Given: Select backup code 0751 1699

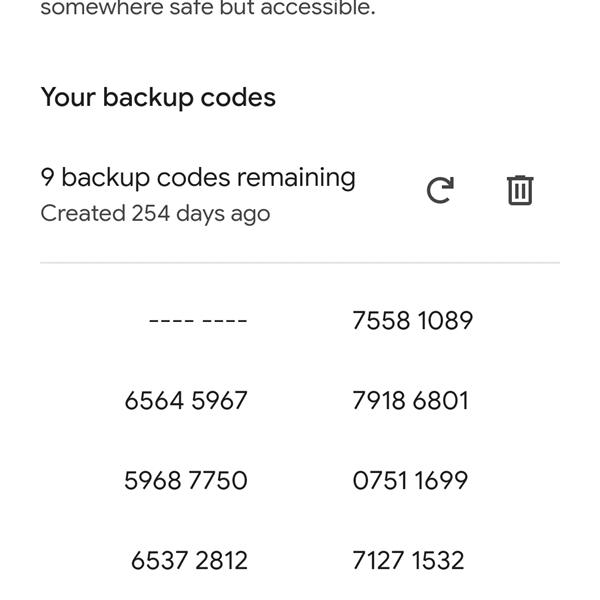Looking at the screenshot, I should coord(410,481).
